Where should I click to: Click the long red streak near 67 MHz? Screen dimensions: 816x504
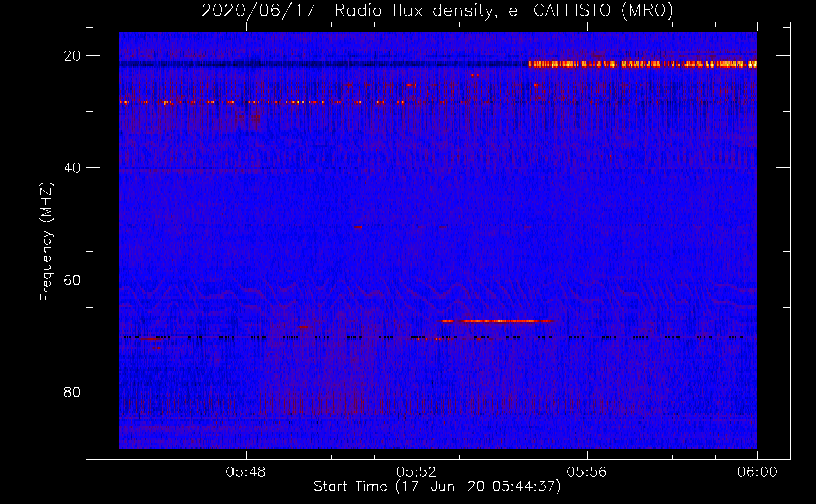pos(497,321)
